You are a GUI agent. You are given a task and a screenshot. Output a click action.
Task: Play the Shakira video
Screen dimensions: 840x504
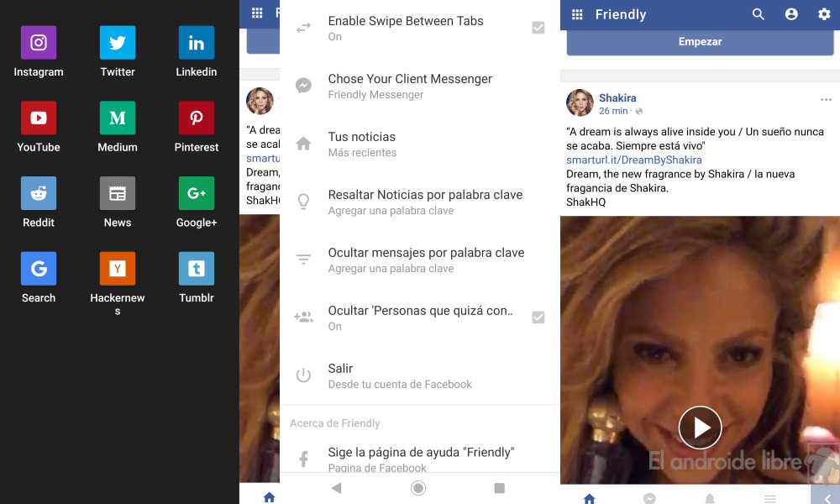(x=700, y=428)
